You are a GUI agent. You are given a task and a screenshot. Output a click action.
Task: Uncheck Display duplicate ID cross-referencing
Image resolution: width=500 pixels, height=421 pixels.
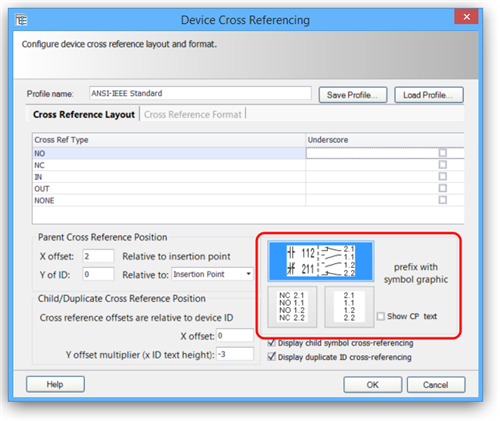(272, 357)
